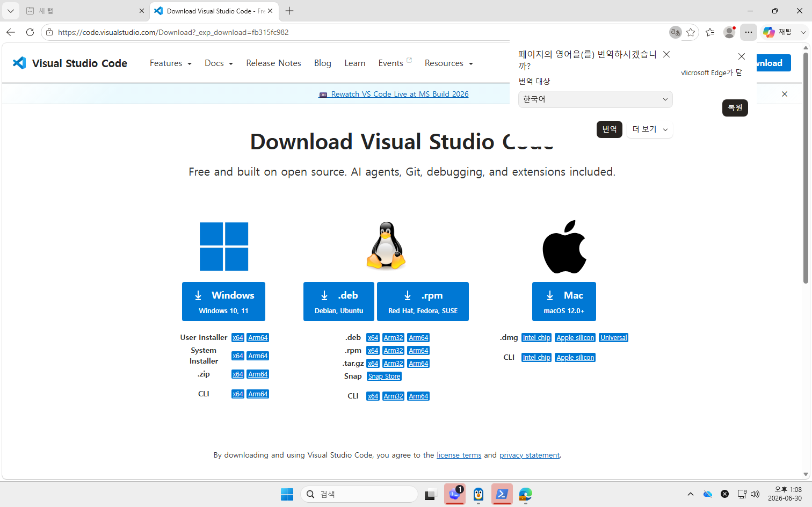Open the Blog page
Viewport: 812px width, 507px height.
323,63
